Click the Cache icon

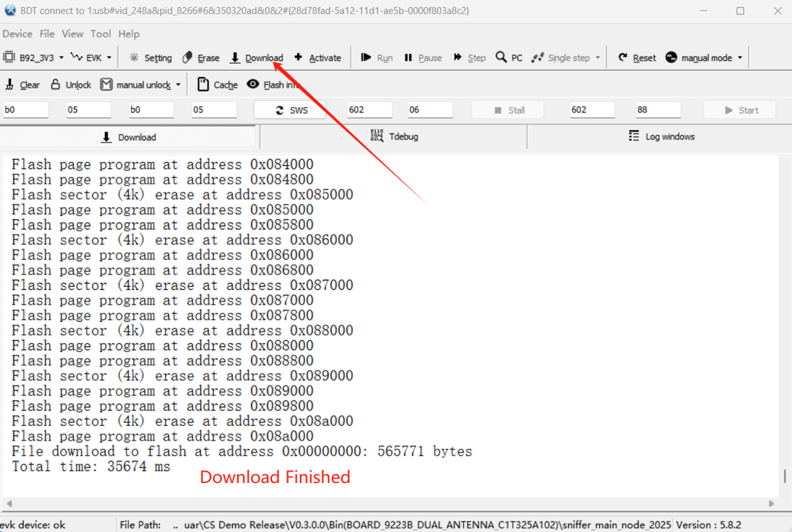tap(203, 84)
